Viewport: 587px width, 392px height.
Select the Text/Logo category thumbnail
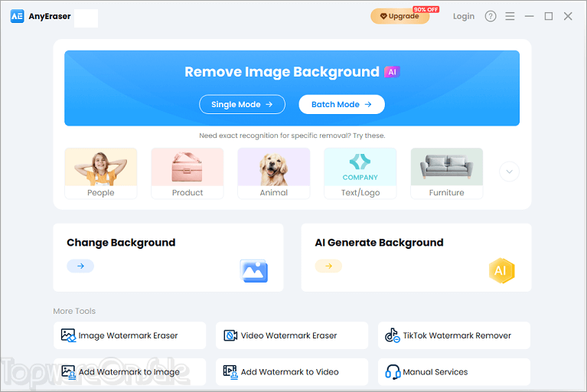point(360,173)
